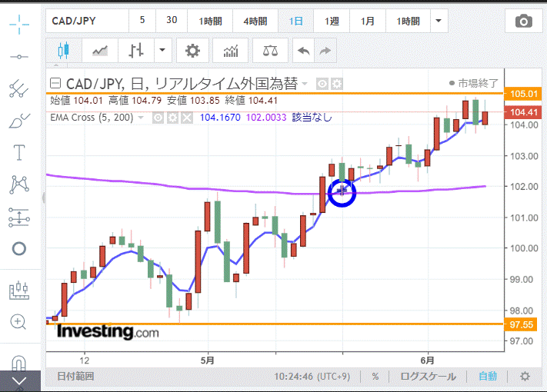Viewport: 547px width, 392px height.
Task: Collapse the toolbar with small up arrow
Action: click(56, 65)
